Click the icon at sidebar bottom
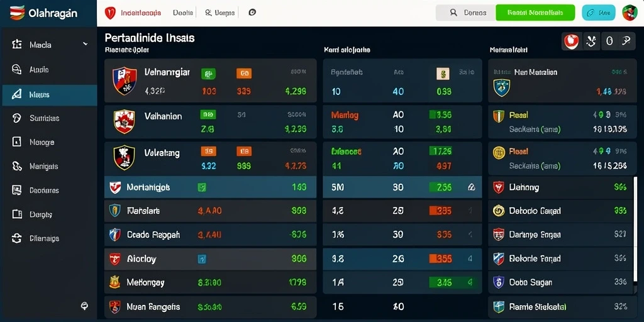The image size is (644, 322). click(85, 306)
